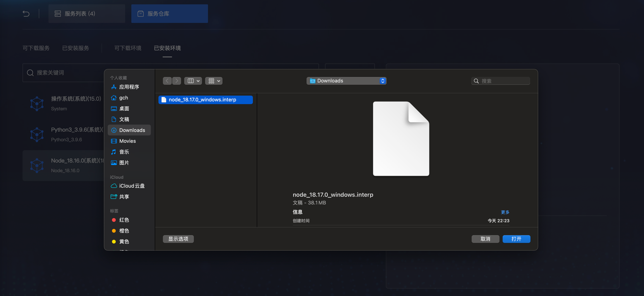Viewport: 644px width, 296px height.
Task: Click the iCloud cloud icon
Action: (x=114, y=186)
